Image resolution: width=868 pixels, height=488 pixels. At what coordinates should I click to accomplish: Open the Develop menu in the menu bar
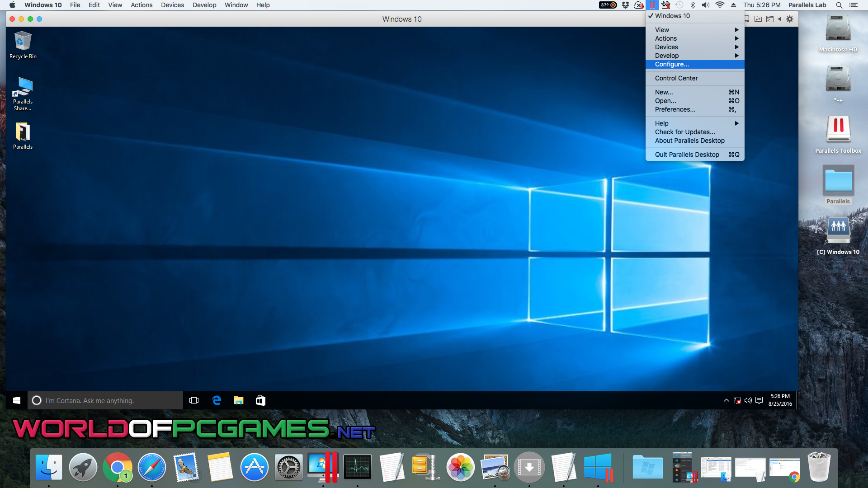pyautogui.click(x=204, y=5)
